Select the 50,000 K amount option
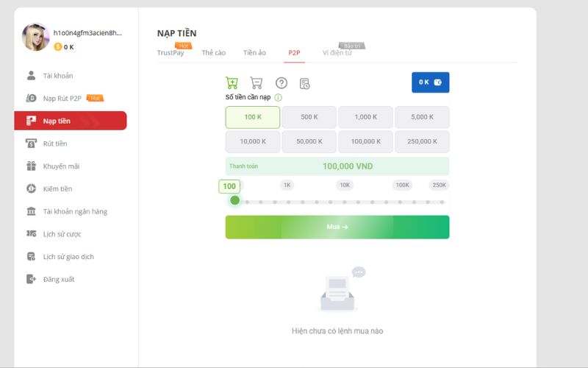 click(x=309, y=141)
